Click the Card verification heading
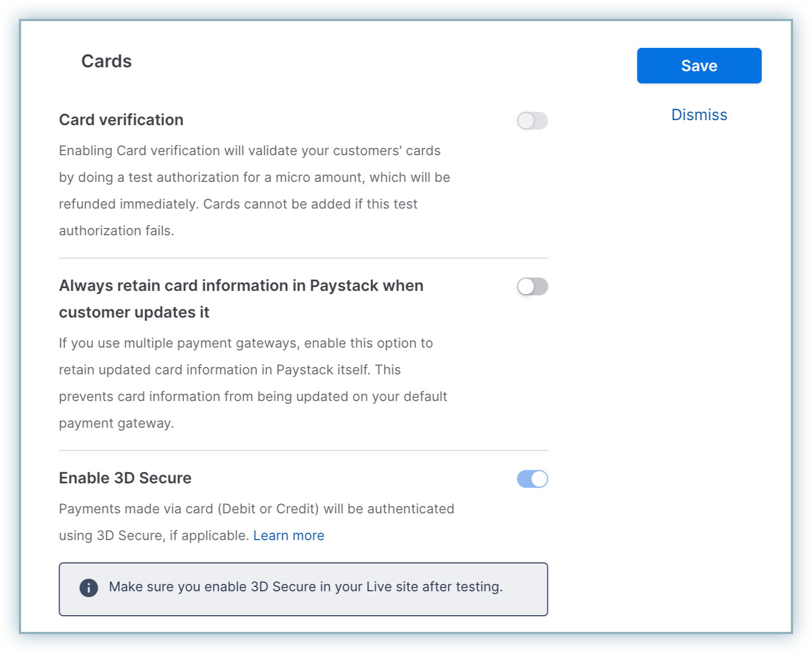Viewport: 812px width, 653px height. click(x=121, y=120)
